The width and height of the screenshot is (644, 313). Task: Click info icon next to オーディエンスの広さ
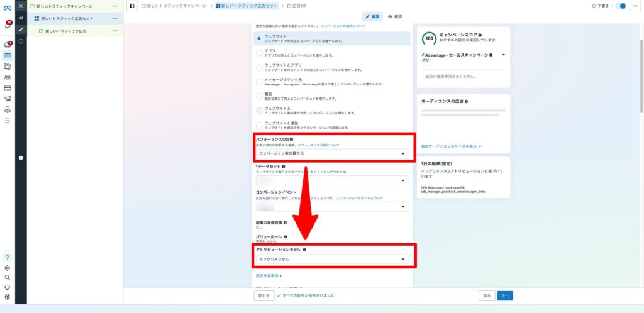pos(467,101)
